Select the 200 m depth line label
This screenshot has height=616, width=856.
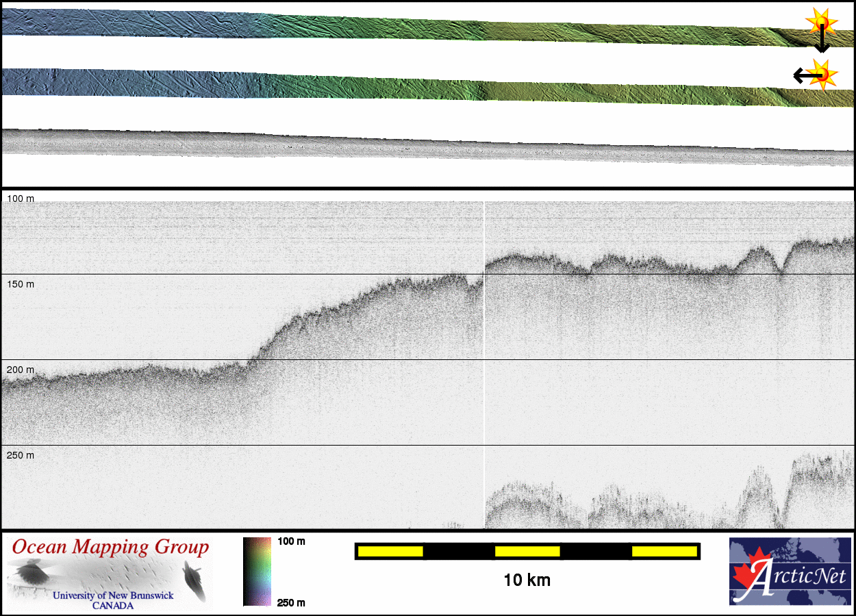click(x=21, y=370)
